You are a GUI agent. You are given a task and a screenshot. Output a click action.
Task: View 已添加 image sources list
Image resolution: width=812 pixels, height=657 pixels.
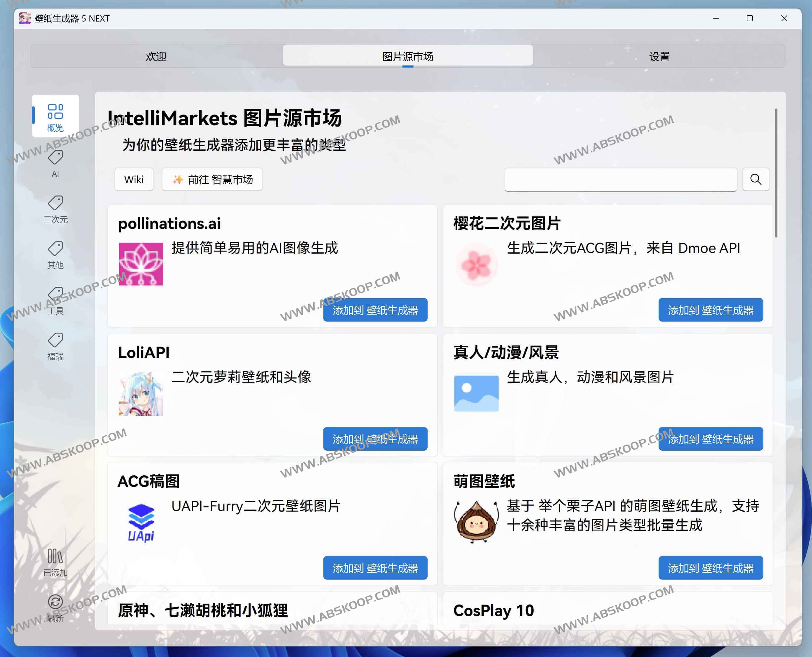point(55,564)
